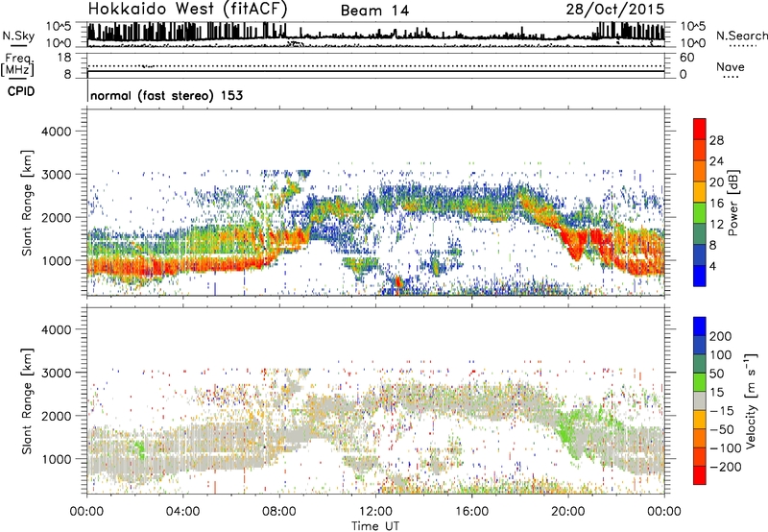Image resolution: width=768 pixels, height=532 pixels.
Task: Click the "Nave" legend label
Action: pos(731,67)
